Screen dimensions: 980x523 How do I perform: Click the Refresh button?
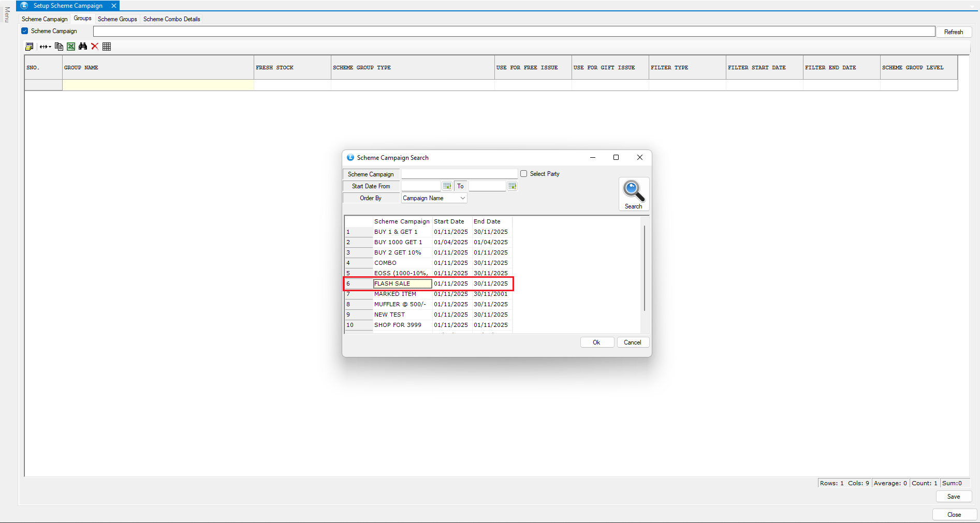tap(953, 32)
